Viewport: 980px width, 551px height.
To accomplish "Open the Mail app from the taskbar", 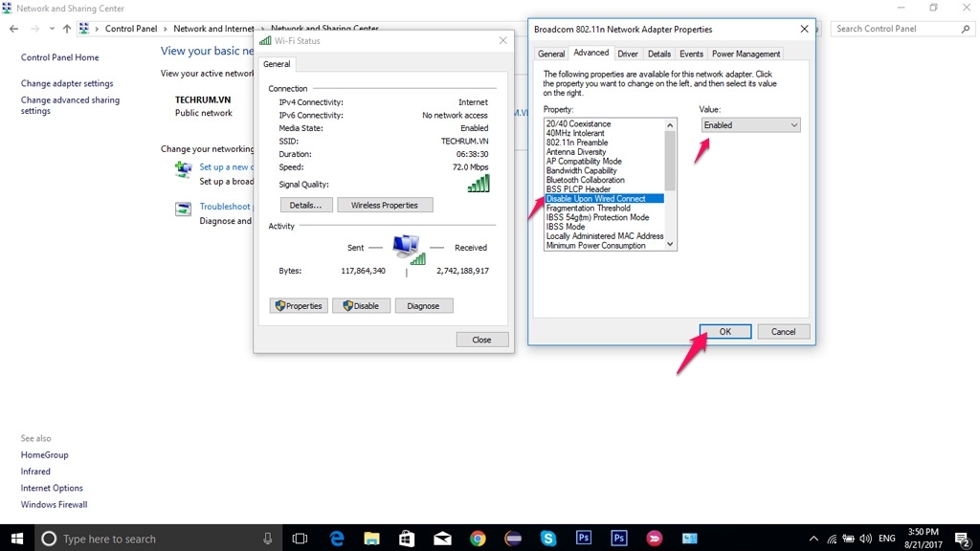I will point(441,539).
